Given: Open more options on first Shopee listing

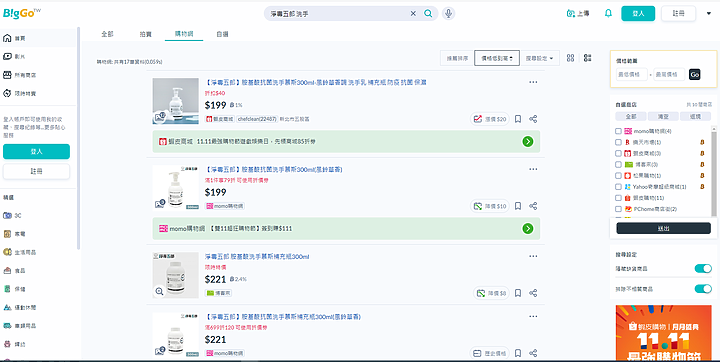Looking at the screenshot, I should coord(533,82).
